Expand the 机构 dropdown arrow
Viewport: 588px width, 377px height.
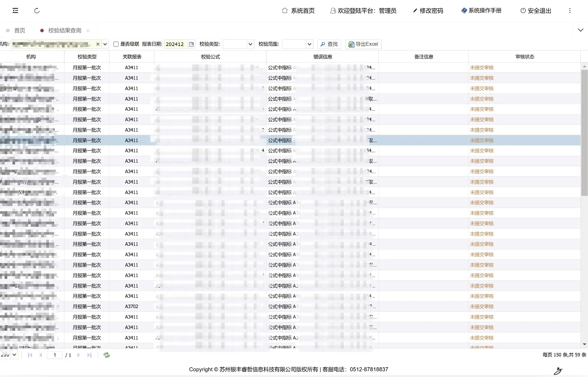105,44
